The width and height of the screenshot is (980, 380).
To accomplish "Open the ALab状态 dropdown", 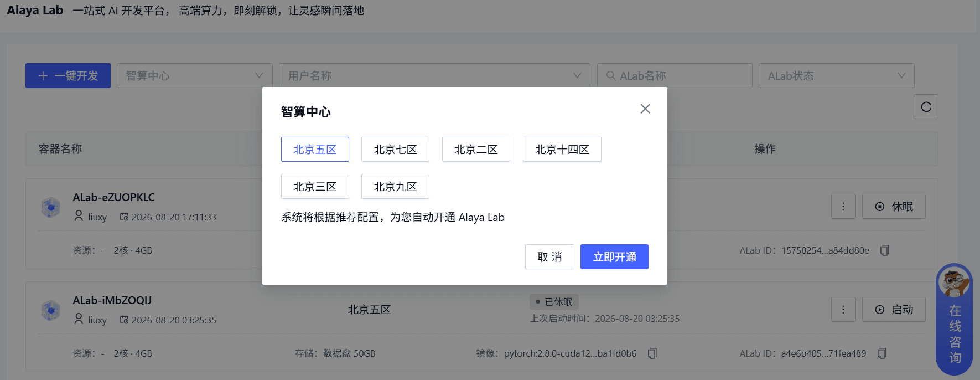I will point(836,76).
